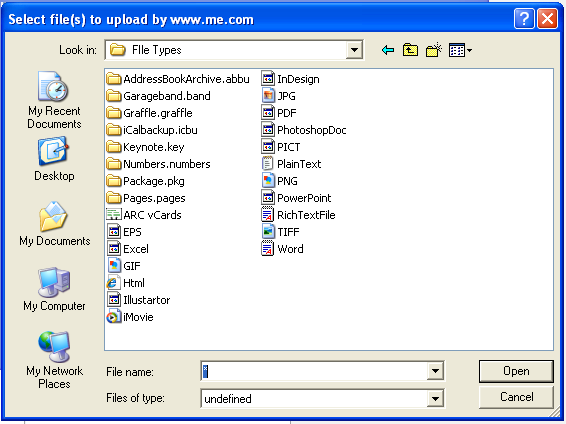Select the PICT file name
This screenshot has width=566, height=424.
tap(288, 147)
